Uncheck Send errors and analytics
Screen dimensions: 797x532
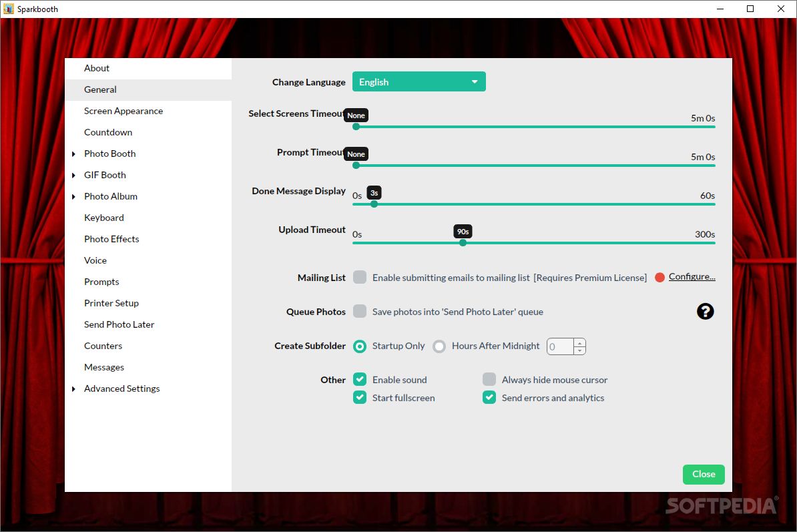pos(489,397)
